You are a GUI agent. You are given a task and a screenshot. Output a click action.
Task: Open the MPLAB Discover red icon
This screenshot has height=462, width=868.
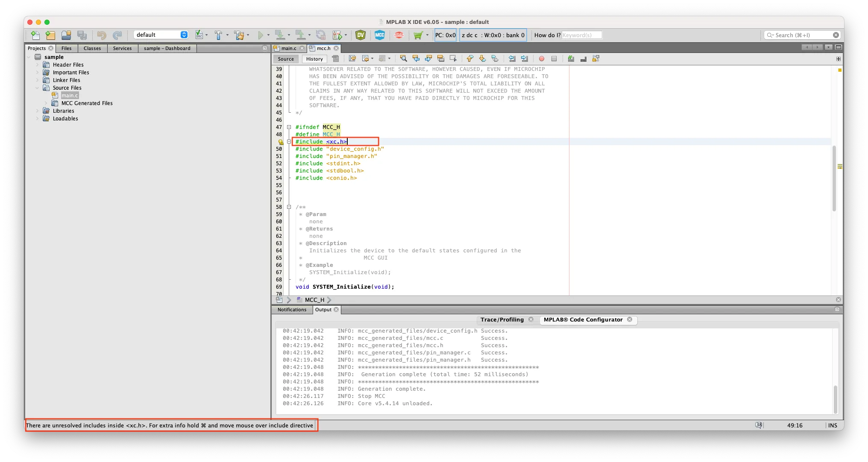click(x=399, y=35)
